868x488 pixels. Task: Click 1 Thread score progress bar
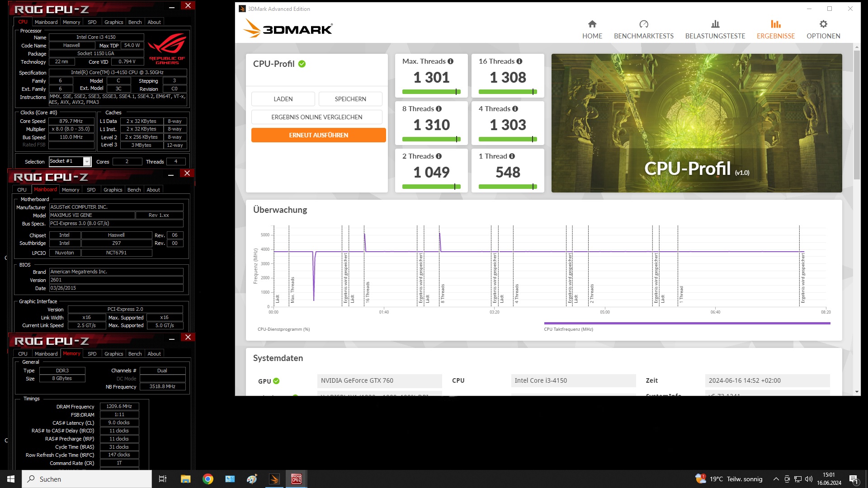(x=508, y=187)
